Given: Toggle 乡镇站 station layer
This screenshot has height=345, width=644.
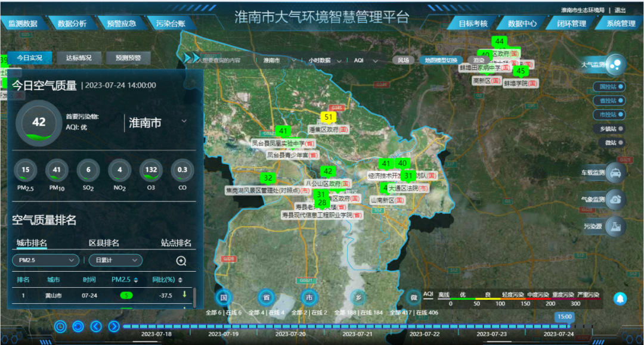Looking at the screenshot, I should (x=609, y=129).
